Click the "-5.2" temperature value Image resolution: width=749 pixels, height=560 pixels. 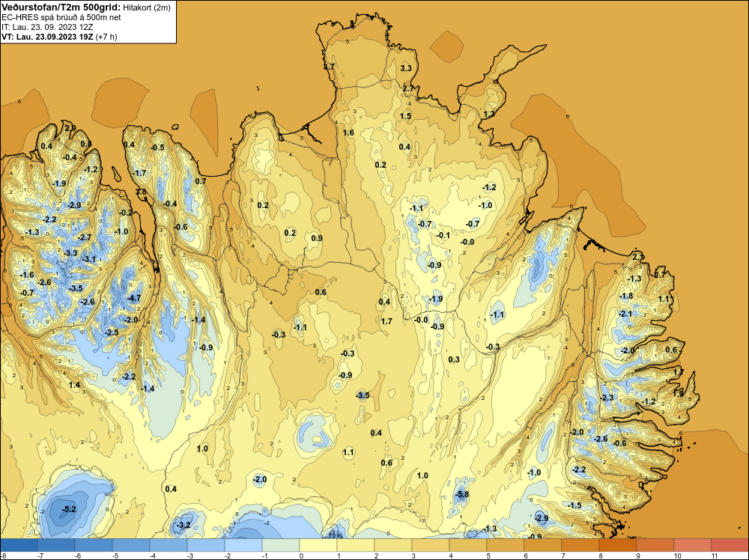(x=69, y=509)
